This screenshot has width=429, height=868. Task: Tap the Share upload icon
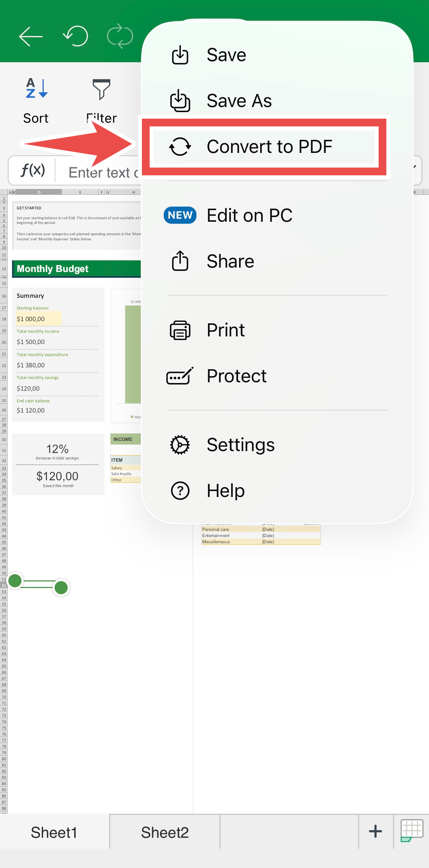pyautogui.click(x=180, y=261)
